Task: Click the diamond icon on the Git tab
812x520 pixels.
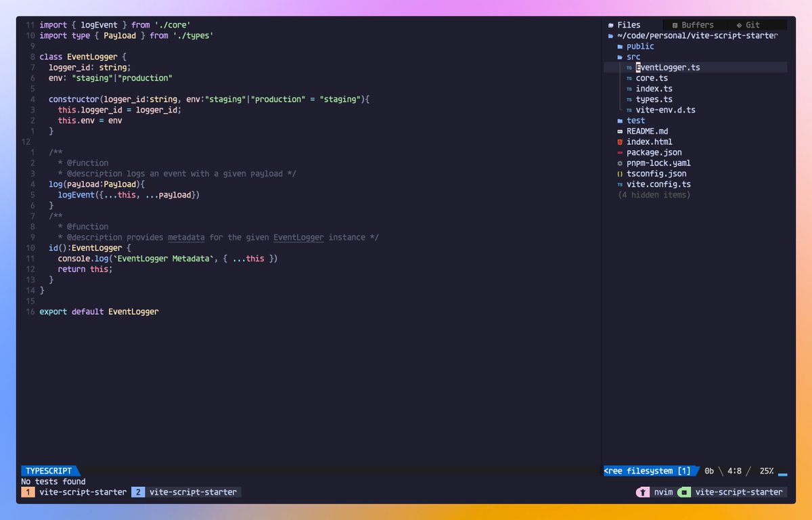Action: (x=739, y=24)
